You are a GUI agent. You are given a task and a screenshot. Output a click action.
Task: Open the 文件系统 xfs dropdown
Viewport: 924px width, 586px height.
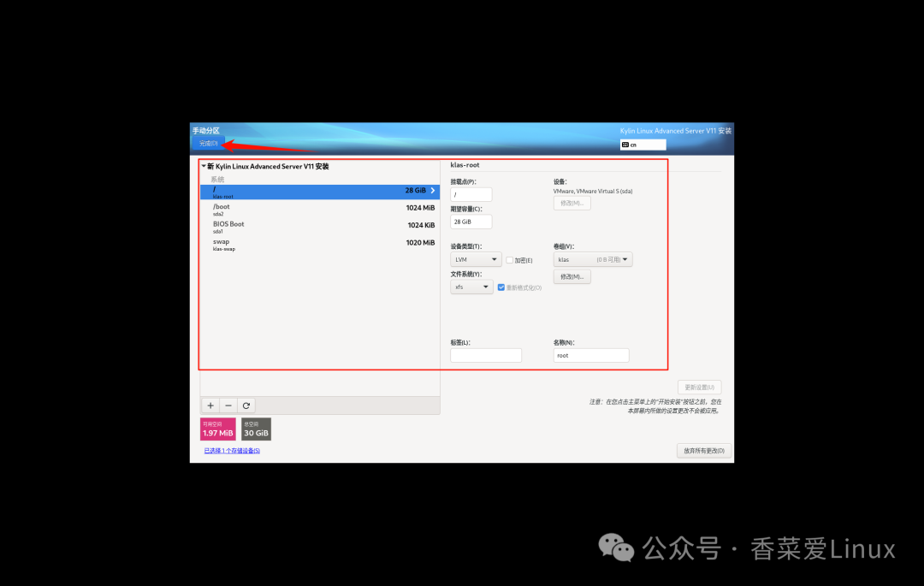click(x=471, y=287)
